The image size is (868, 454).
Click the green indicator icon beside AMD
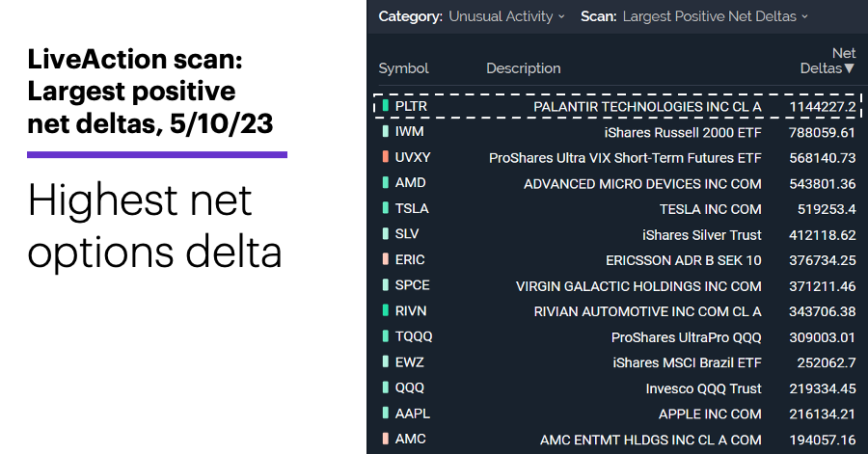click(385, 182)
